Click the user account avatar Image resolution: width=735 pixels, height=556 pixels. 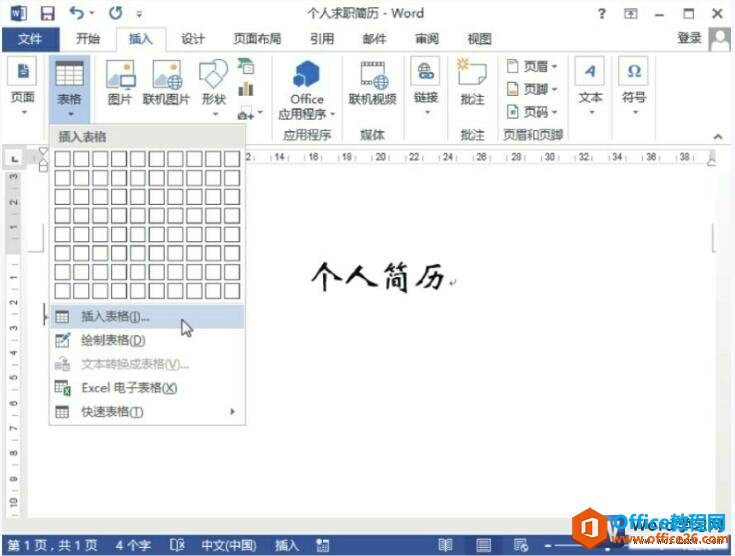pos(719,39)
